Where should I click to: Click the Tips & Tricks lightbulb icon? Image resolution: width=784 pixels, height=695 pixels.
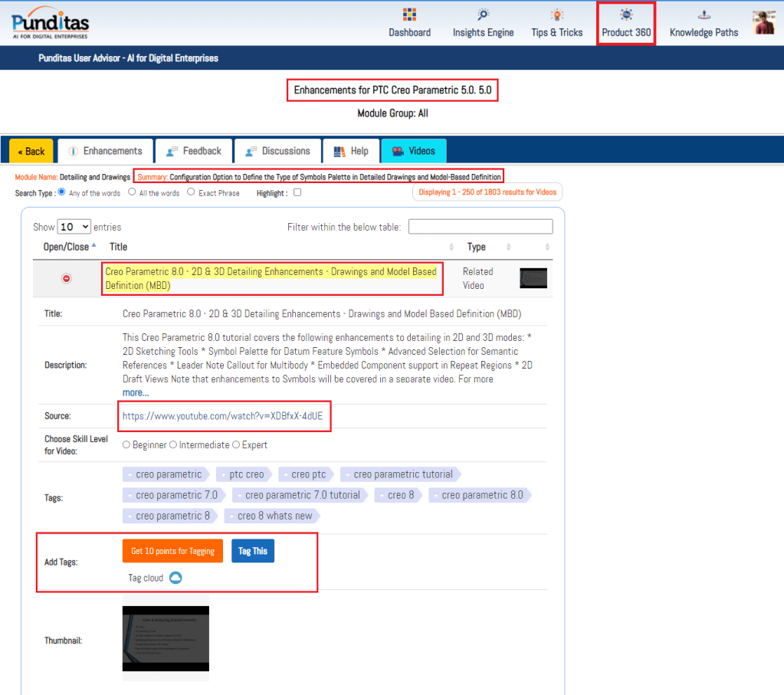(557, 15)
